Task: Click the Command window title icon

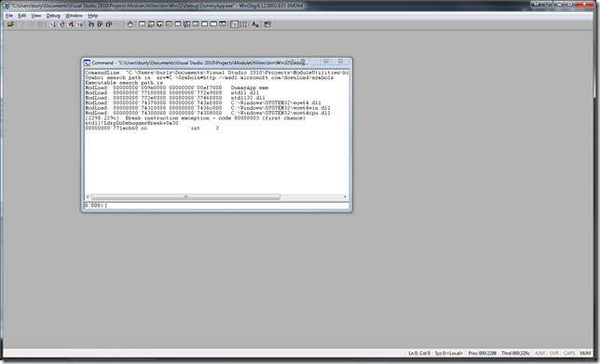Action: 87,62
